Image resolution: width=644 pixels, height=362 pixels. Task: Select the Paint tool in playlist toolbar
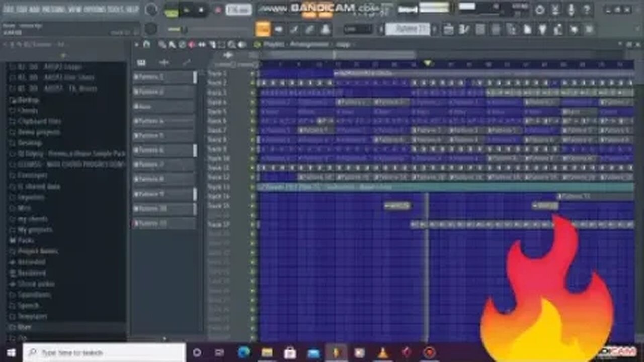coord(172,44)
